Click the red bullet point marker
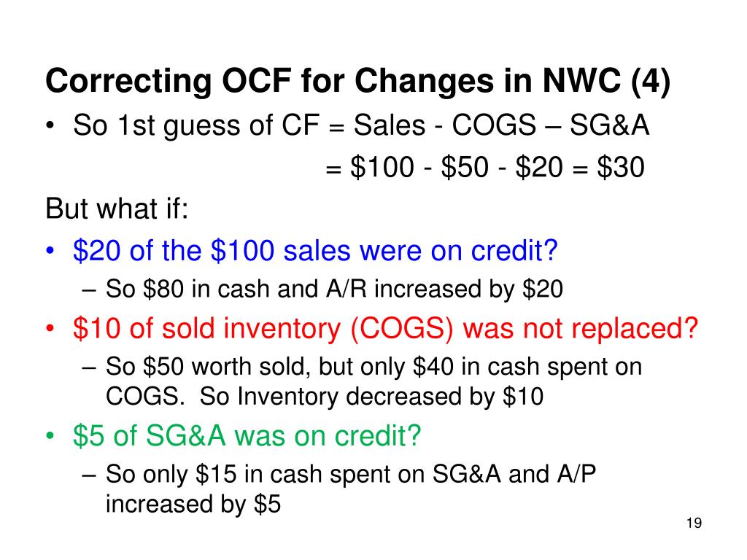The image size is (747, 560). [x=50, y=329]
